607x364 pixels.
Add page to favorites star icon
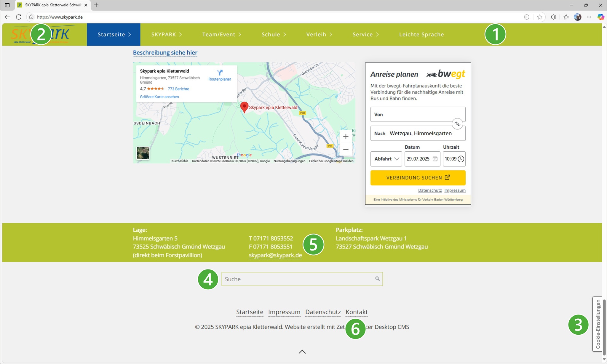coord(540,17)
